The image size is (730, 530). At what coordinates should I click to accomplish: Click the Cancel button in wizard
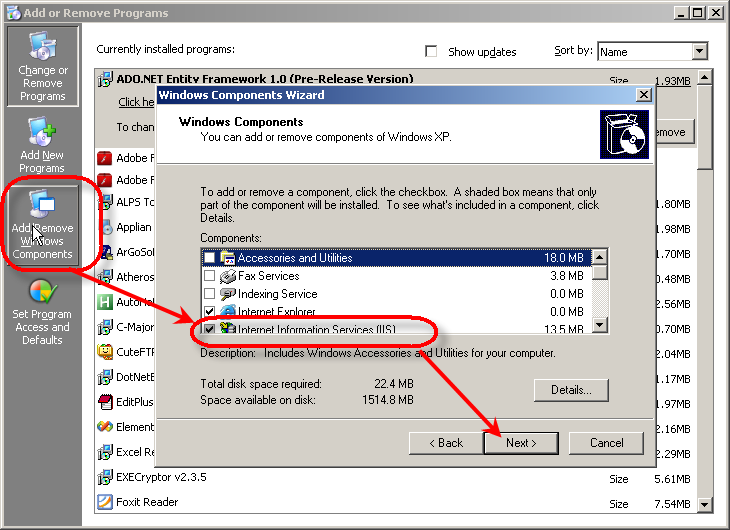tap(606, 443)
